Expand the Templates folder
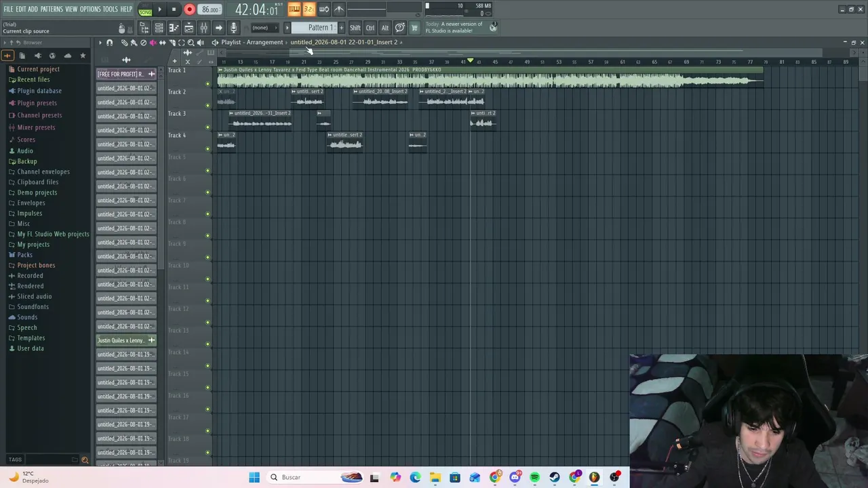 [31, 338]
